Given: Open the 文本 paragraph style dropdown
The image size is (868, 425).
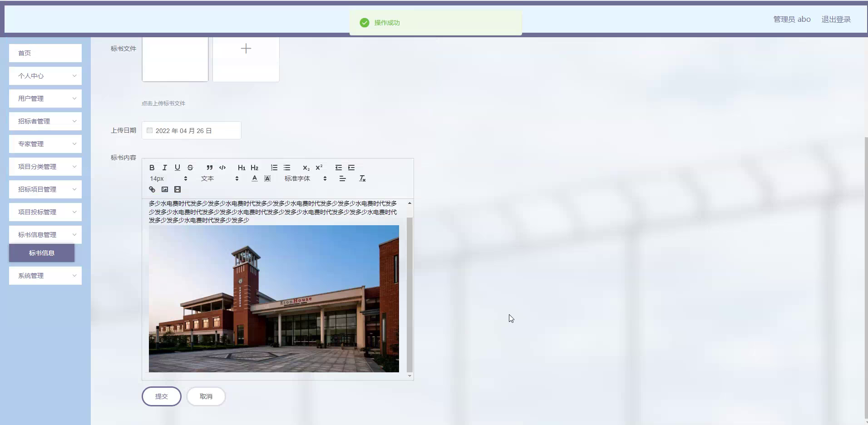Looking at the screenshot, I should click(220, 178).
